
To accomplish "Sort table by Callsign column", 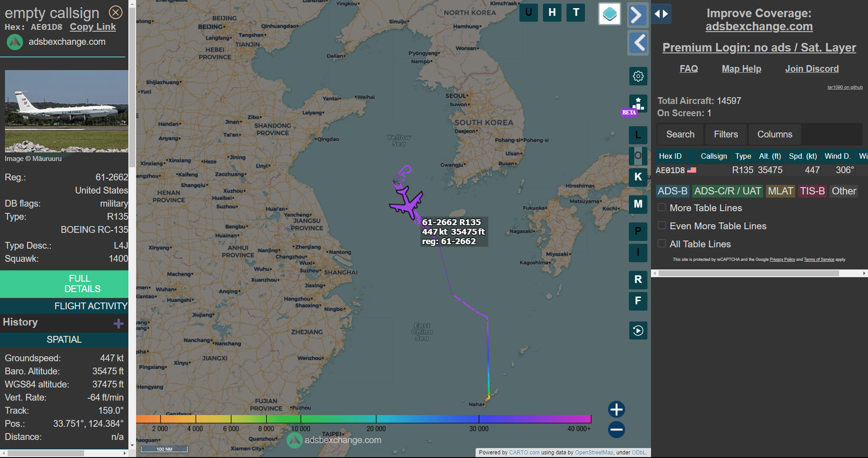I will coord(714,156).
